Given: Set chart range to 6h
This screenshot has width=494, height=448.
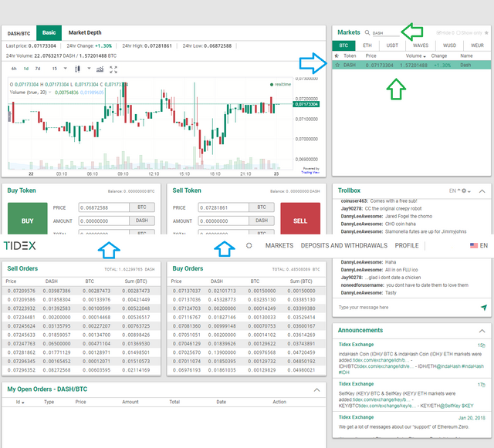Looking at the screenshot, I should (x=14, y=69).
